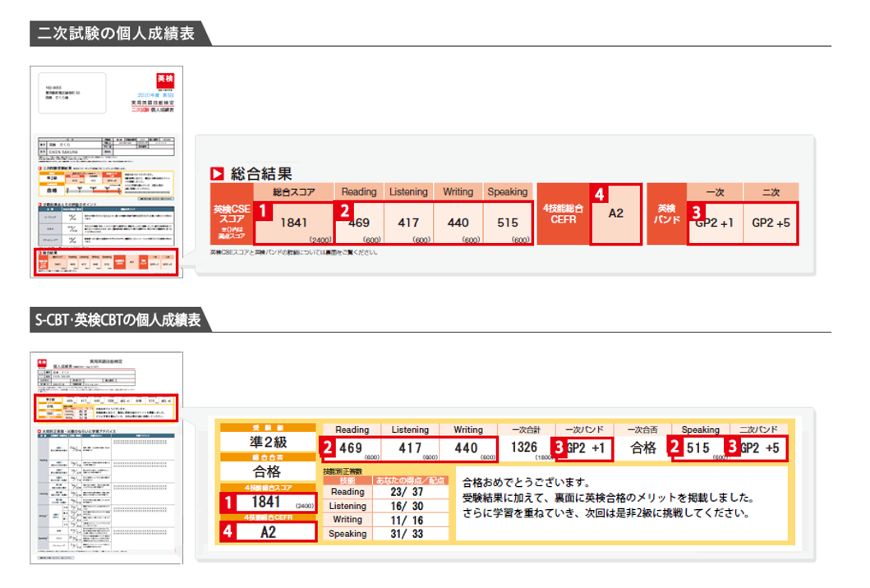This screenshot has width=870, height=588.
Task: Click the footnote about 英検CSEスコアと英検バンド
Action: click(x=293, y=252)
